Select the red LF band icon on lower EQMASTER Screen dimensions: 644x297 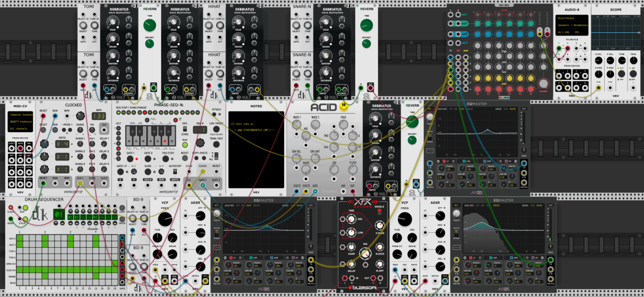click(471, 257)
